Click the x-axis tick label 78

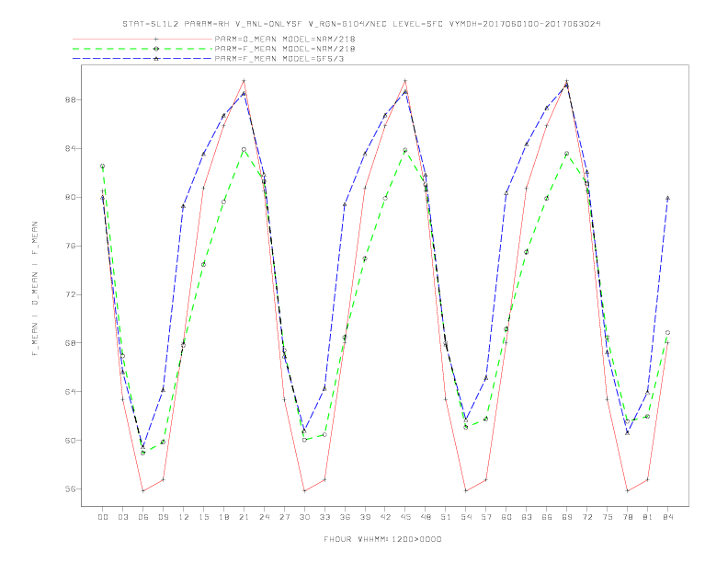pos(627,517)
